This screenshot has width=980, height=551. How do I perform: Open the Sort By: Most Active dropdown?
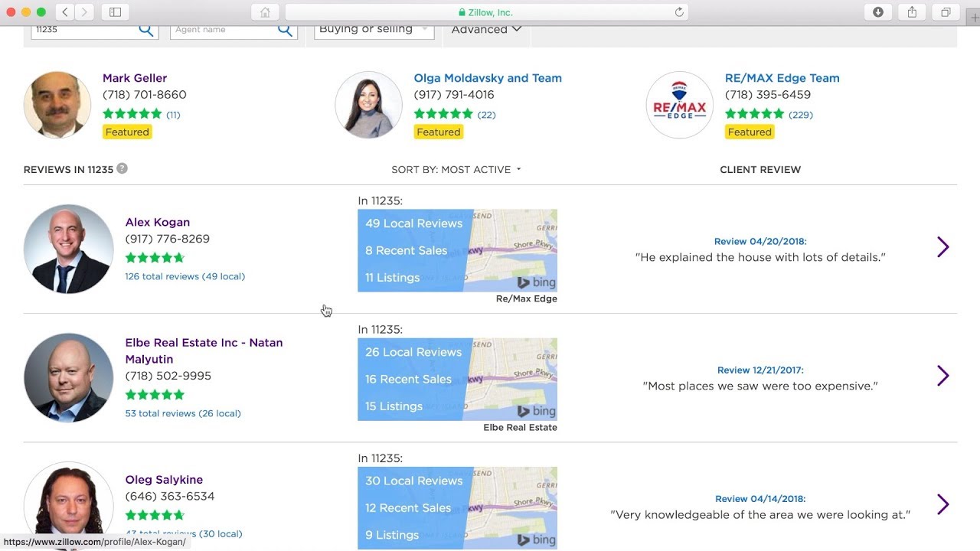tap(456, 169)
